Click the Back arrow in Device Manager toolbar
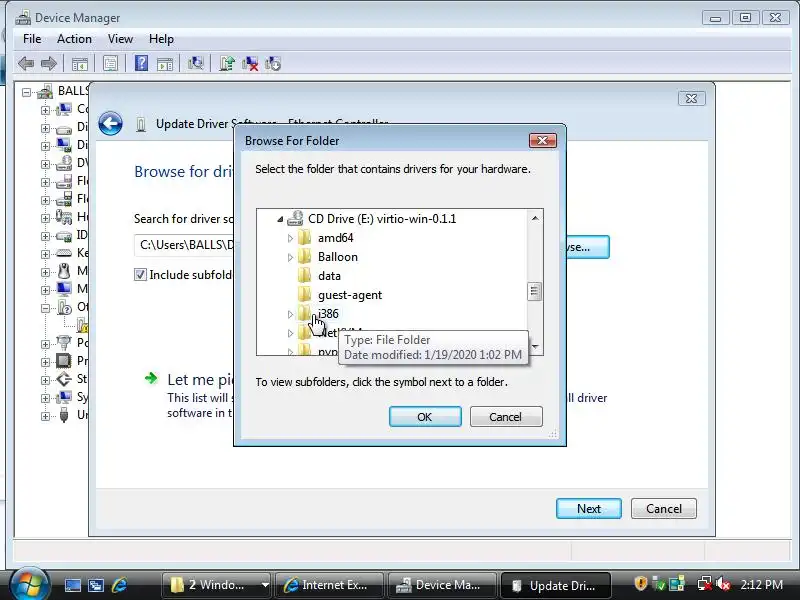Screen dimensions: 800x600 [x=26, y=64]
